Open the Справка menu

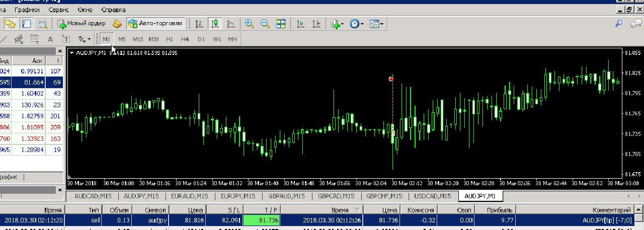pos(114,10)
